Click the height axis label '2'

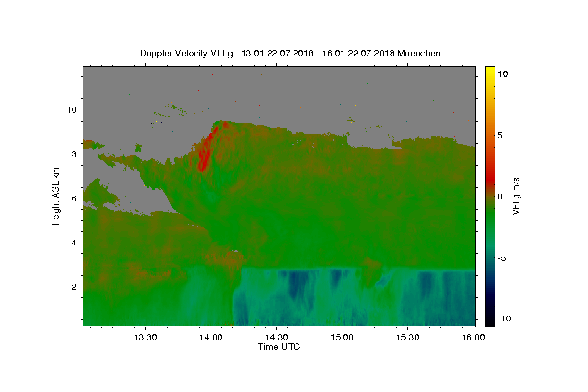click(x=74, y=287)
